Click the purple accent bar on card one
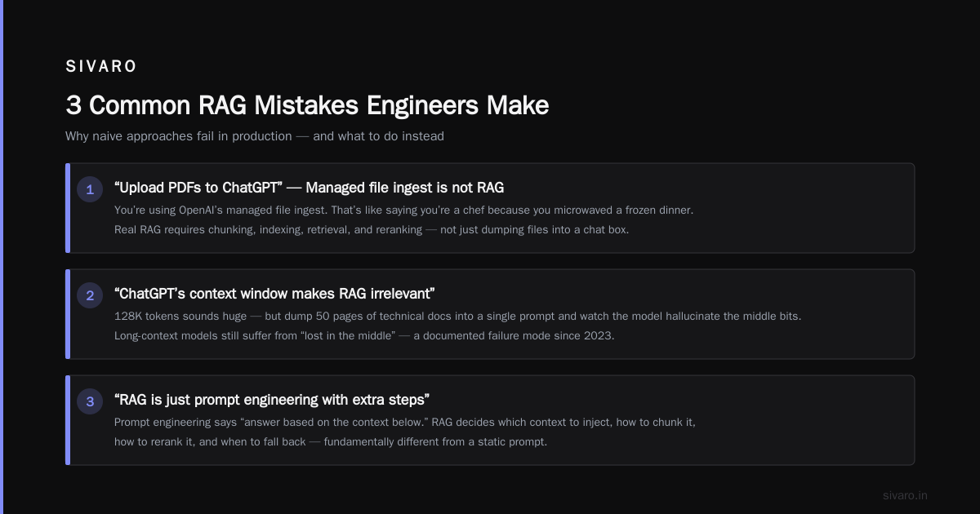The width and height of the screenshot is (980, 514). click(68, 208)
